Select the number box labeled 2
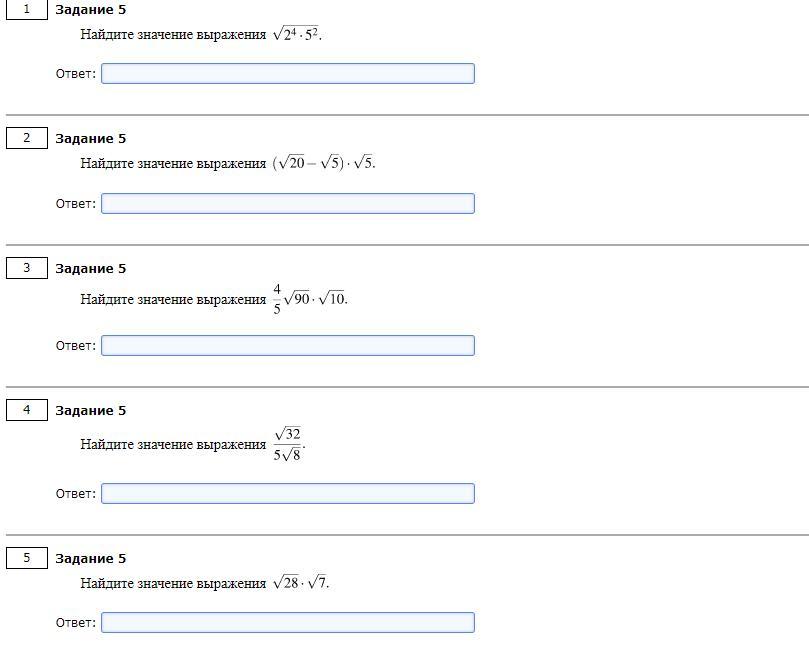 [x=27, y=138]
